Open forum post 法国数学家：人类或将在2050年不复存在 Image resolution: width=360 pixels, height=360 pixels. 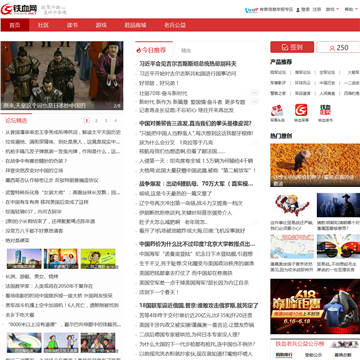click(x=49, y=286)
